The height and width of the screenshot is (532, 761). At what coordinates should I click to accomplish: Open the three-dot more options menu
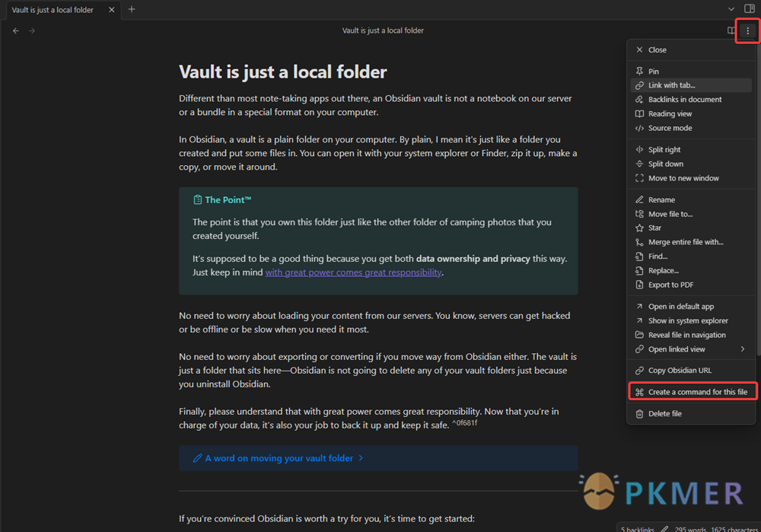click(747, 30)
